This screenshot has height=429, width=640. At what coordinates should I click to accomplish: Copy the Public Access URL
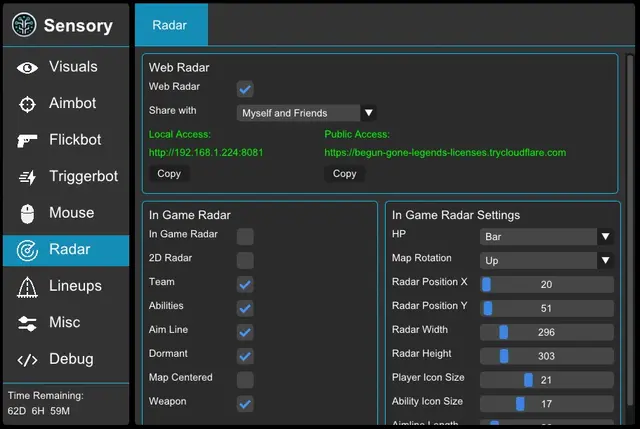[x=344, y=174]
